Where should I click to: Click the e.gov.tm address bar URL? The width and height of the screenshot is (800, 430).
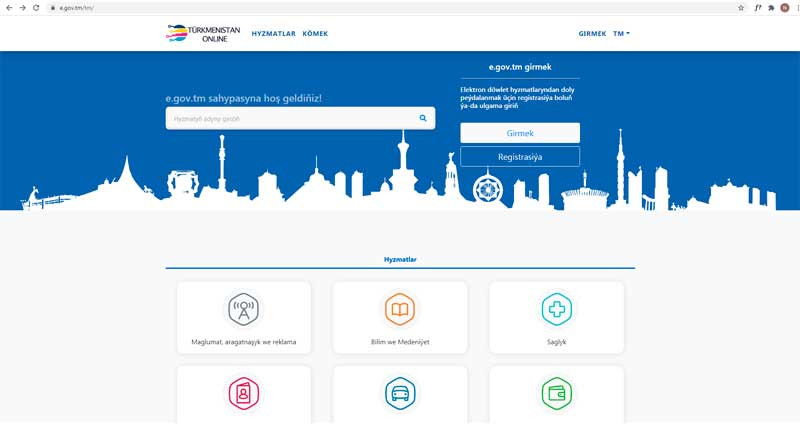(x=77, y=8)
